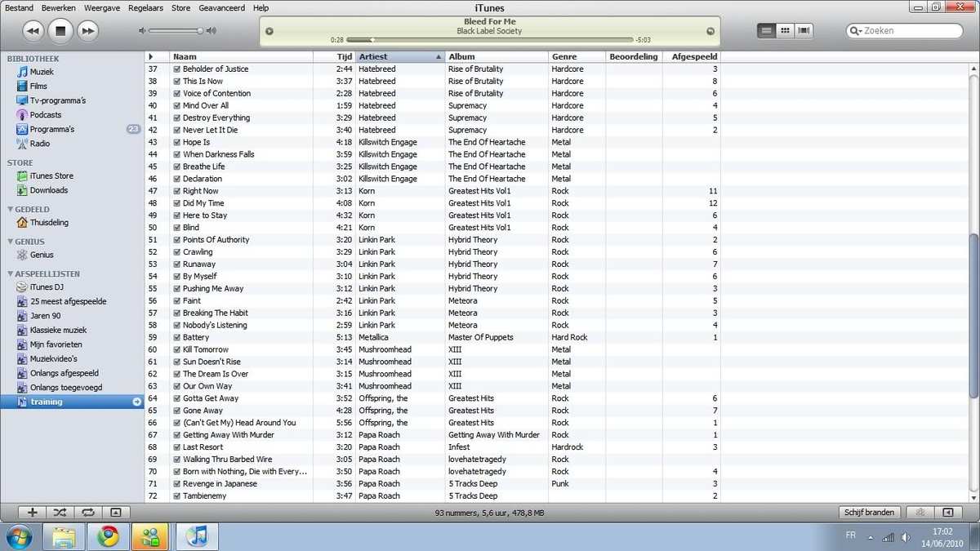Switch to grid view icon
The width and height of the screenshot is (980, 551).
[x=785, y=31]
